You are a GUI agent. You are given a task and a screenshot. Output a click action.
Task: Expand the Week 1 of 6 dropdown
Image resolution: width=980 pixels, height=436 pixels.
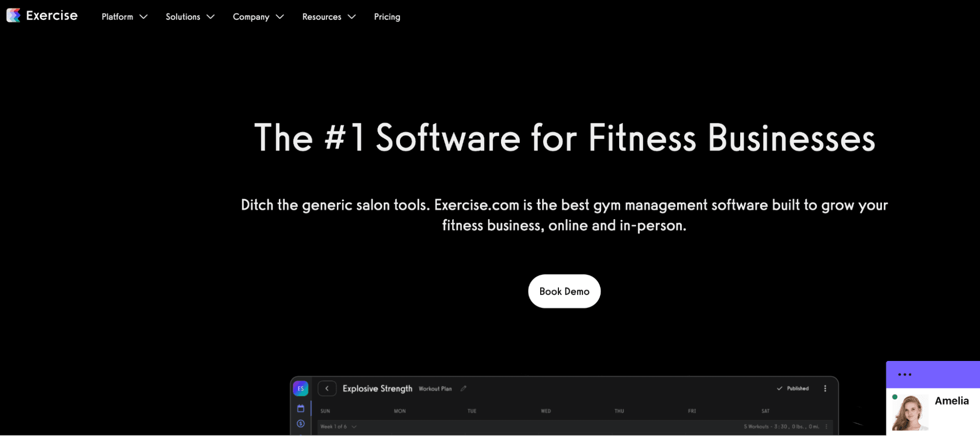(338, 427)
